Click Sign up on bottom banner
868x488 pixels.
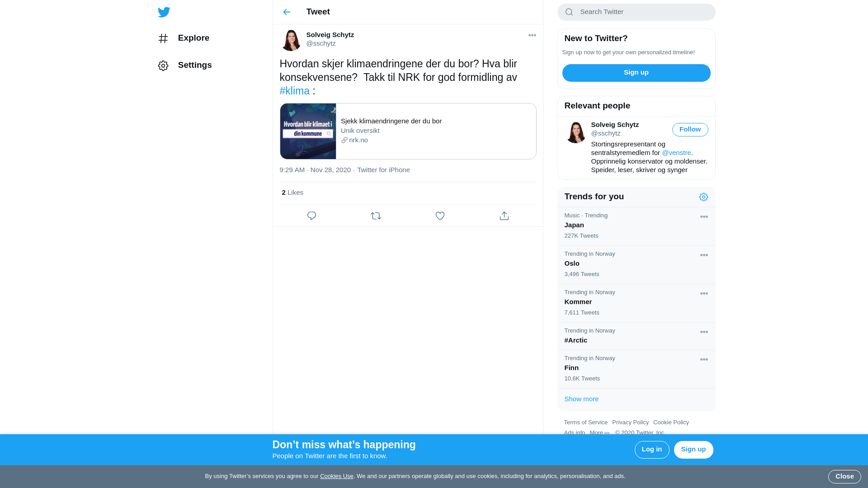[x=693, y=450]
